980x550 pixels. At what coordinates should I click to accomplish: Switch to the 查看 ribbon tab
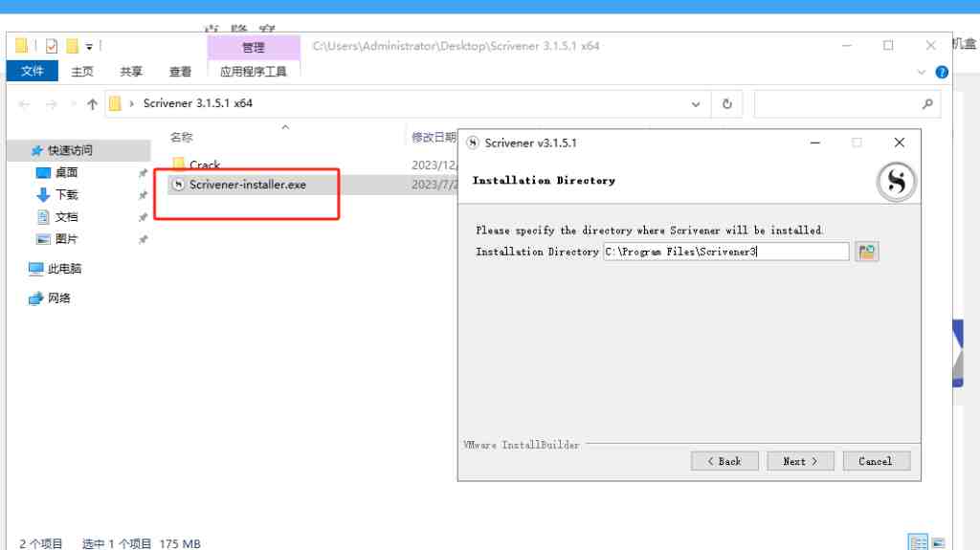pos(181,71)
